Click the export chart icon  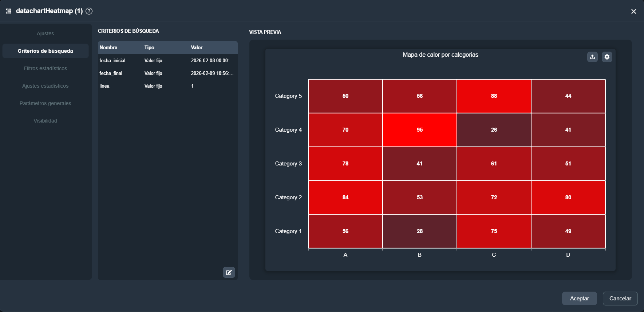point(592,57)
